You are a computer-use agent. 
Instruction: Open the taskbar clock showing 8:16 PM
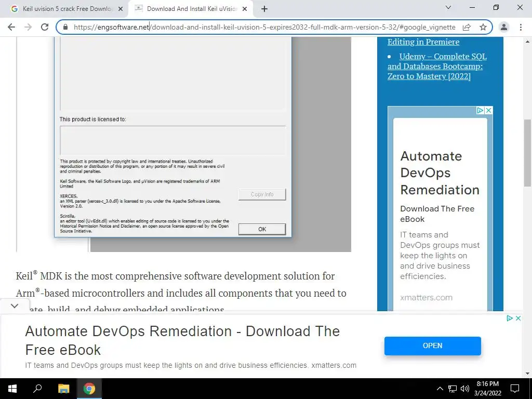[487, 389]
